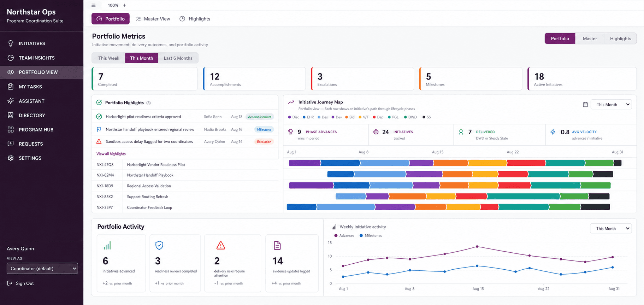Click the Team Insights pie chart icon
The image size is (644, 305).
[x=11, y=58]
